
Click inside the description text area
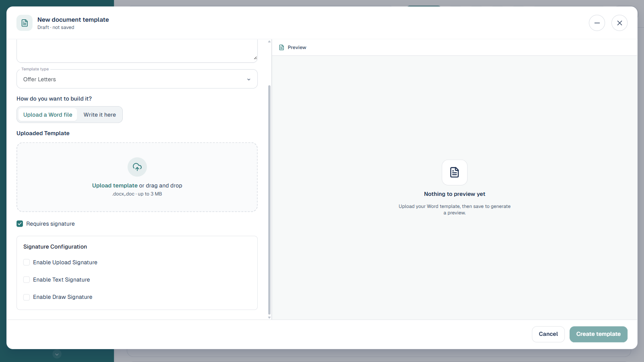click(x=137, y=51)
